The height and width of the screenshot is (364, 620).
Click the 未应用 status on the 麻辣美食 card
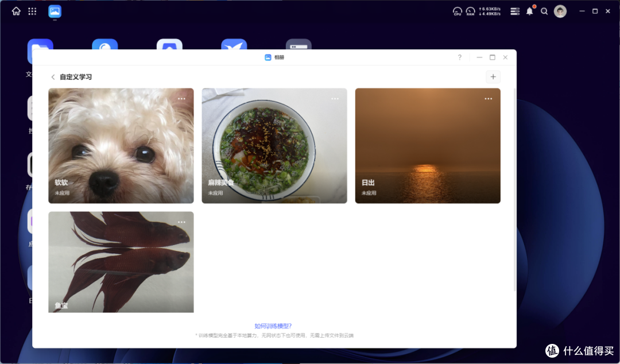[215, 193]
